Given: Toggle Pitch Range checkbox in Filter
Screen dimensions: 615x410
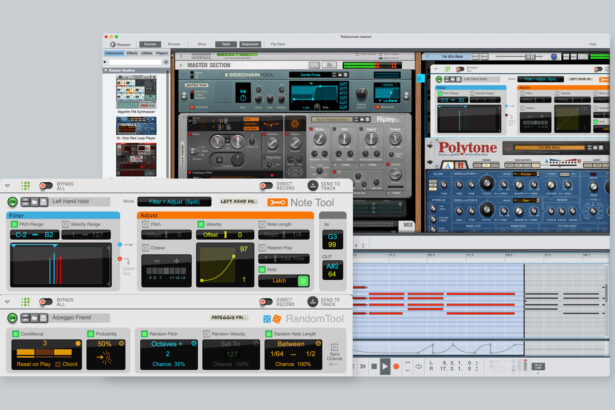Looking at the screenshot, I should click(15, 224).
